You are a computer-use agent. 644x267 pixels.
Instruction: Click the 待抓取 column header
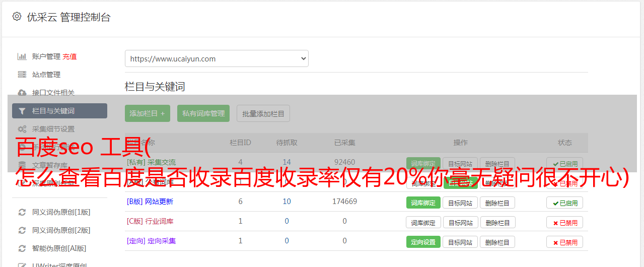point(287,143)
